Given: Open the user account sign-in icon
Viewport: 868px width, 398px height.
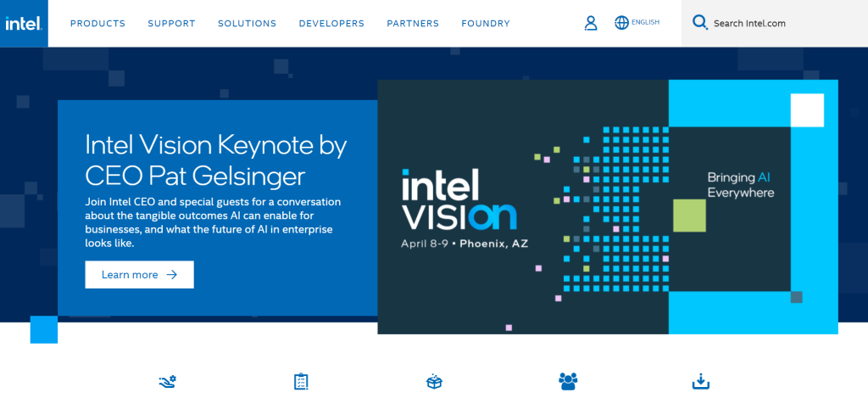Looking at the screenshot, I should tap(591, 23).
